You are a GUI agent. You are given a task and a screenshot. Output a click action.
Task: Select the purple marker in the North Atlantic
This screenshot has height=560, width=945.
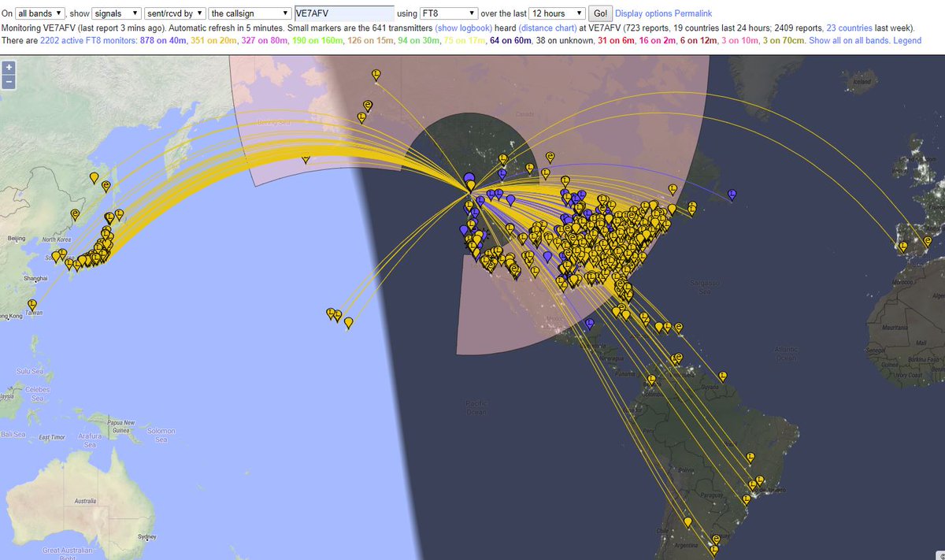732,194
